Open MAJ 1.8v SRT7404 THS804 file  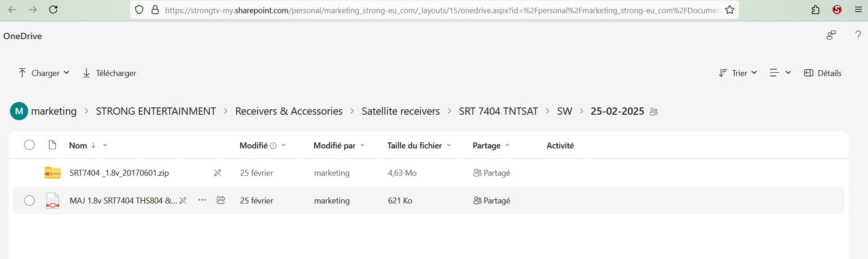click(x=123, y=200)
